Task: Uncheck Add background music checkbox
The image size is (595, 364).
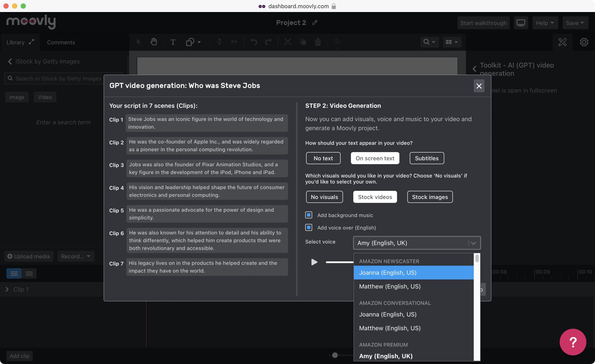Action: coord(309,215)
